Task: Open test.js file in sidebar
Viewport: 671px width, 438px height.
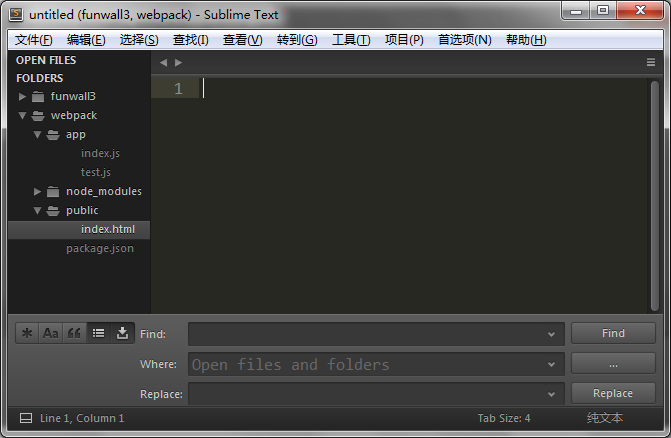Action: click(96, 172)
